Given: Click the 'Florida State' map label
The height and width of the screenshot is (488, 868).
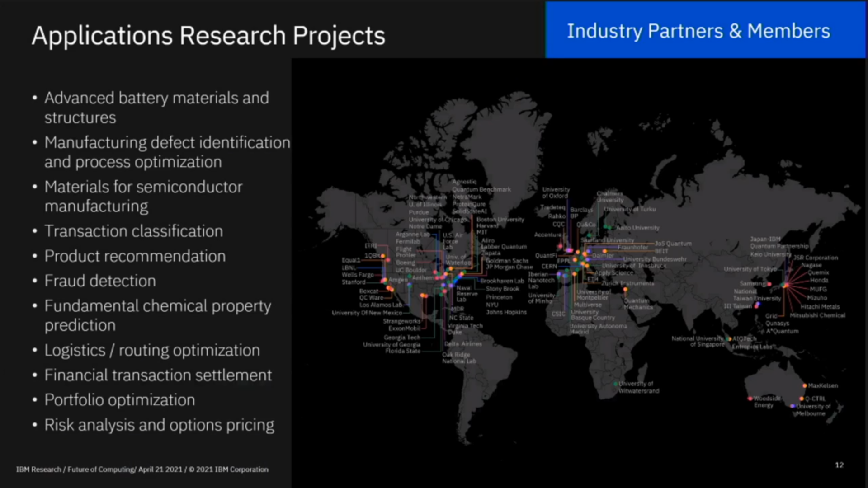Looking at the screenshot, I should tap(403, 351).
